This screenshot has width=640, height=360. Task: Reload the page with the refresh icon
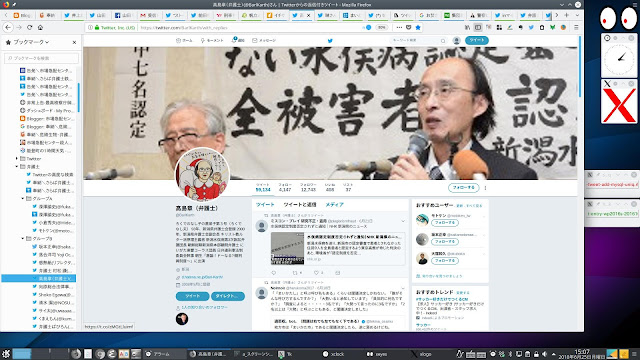[x=29, y=27]
